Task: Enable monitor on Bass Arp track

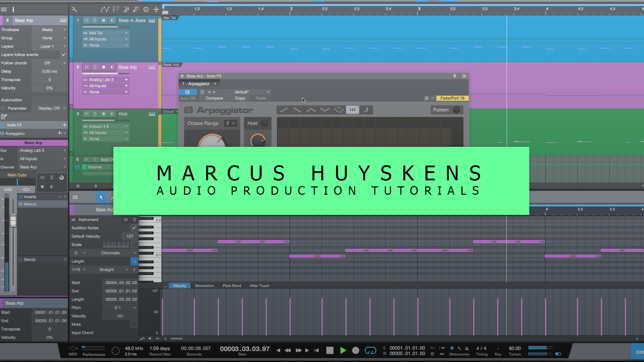Action: coord(112,67)
